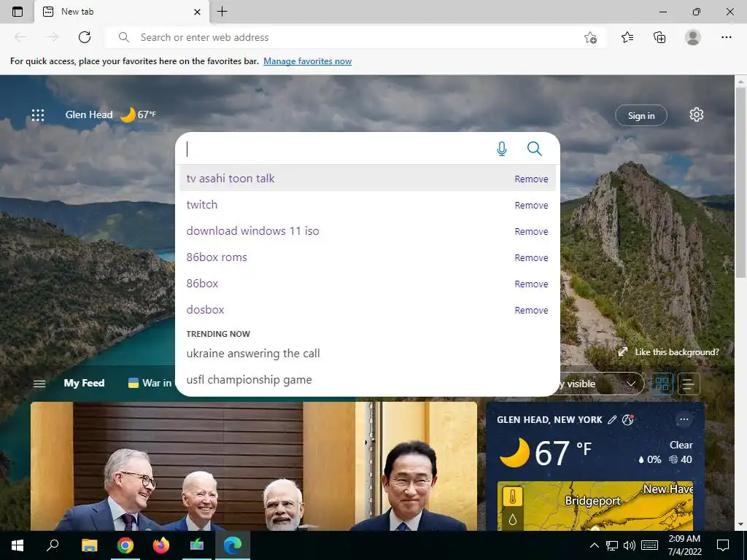Viewport: 747px width, 560px height.
Task: Click the microphone voice search icon
Action: point(502,149)
